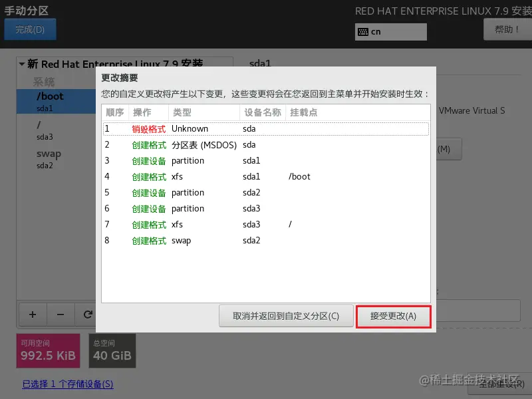Select the / sda3 partition entry
Image resolution: width=532 pixels, height=399 pixels.
(57, 130)
